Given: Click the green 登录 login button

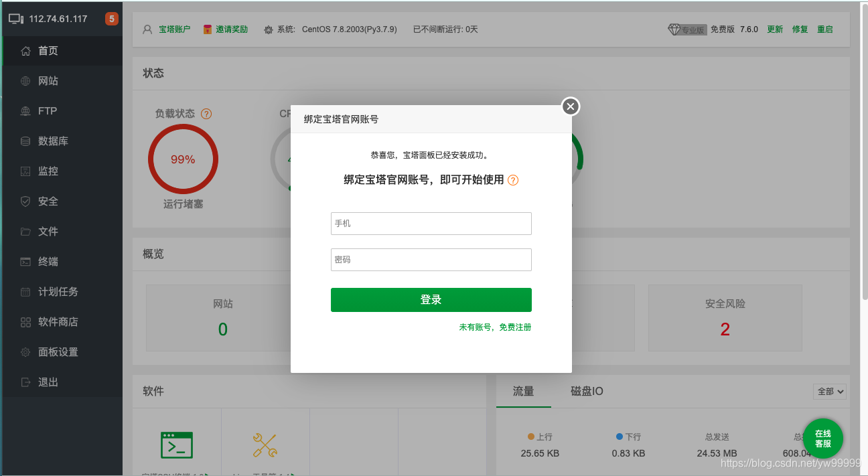Looking at the screenshot, I should point(431,300).
